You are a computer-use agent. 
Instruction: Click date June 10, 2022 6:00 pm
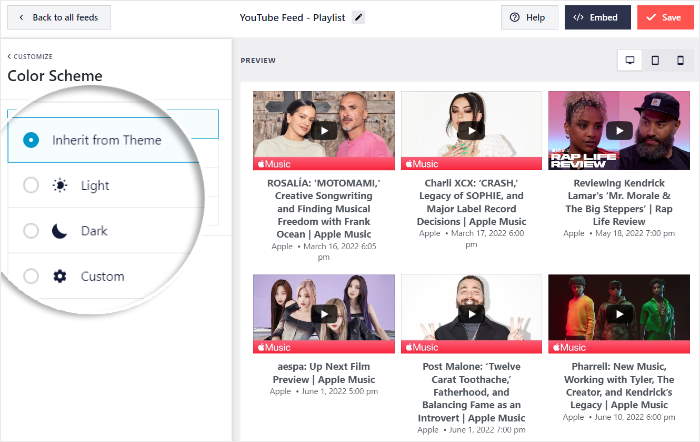tap(635, 417)
